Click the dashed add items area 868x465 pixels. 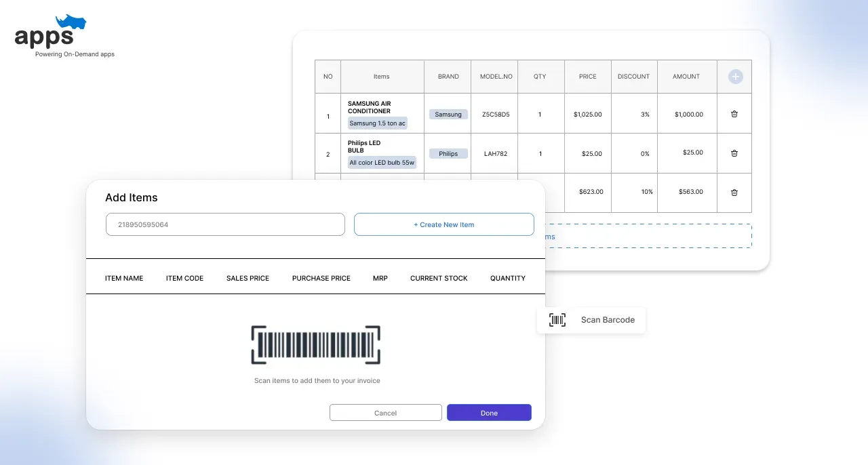point(648,236)
